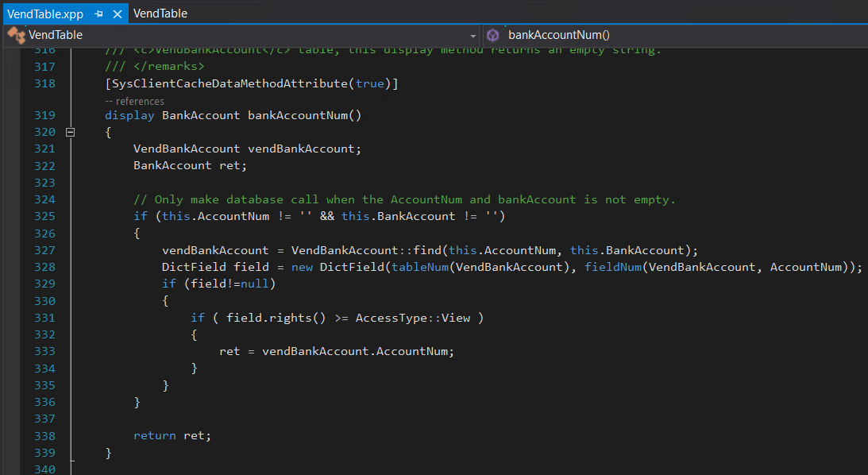Open the references CodeLens link
Viewport: 868px width, 475px height.
(x=134, y=102)
